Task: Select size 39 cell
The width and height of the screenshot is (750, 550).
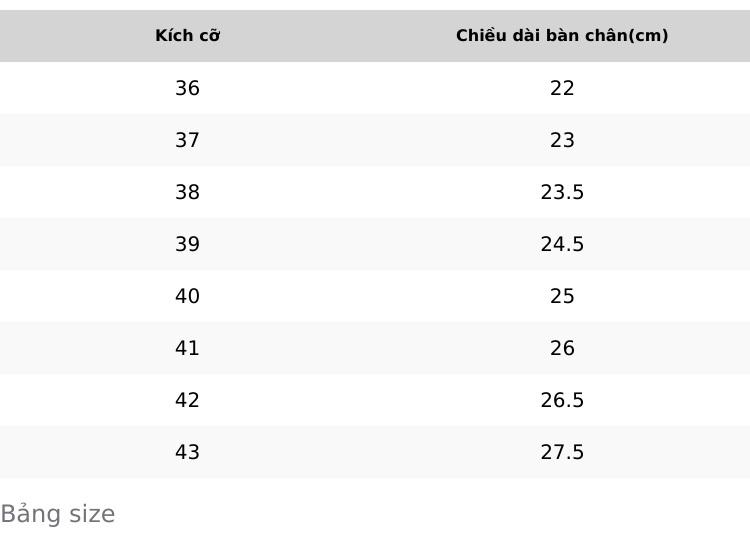Action: click(x=188, y=244)
